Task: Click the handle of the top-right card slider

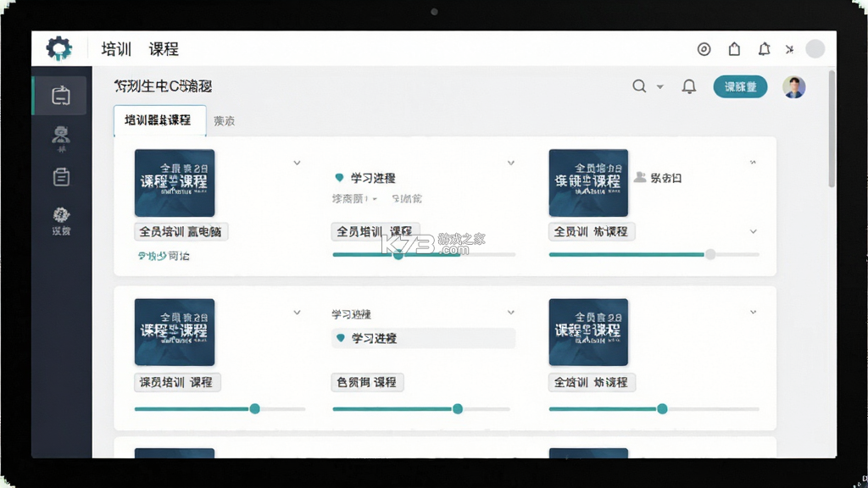Action: (710, 254)
